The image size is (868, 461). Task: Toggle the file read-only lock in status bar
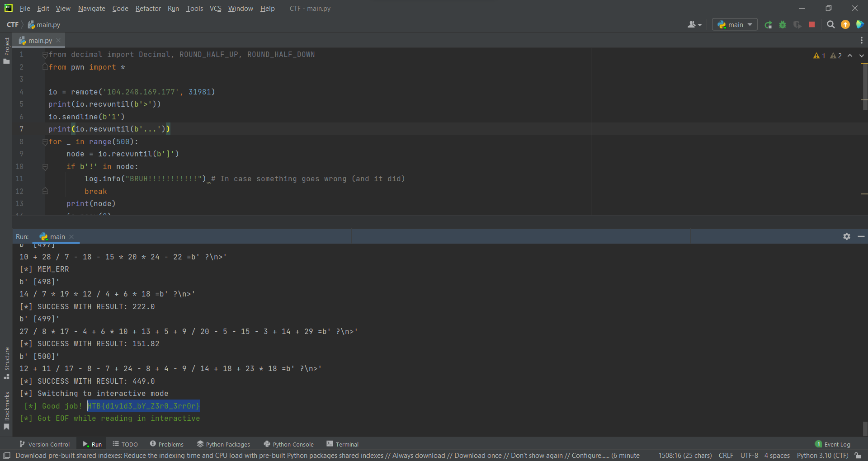coord(858,456)
